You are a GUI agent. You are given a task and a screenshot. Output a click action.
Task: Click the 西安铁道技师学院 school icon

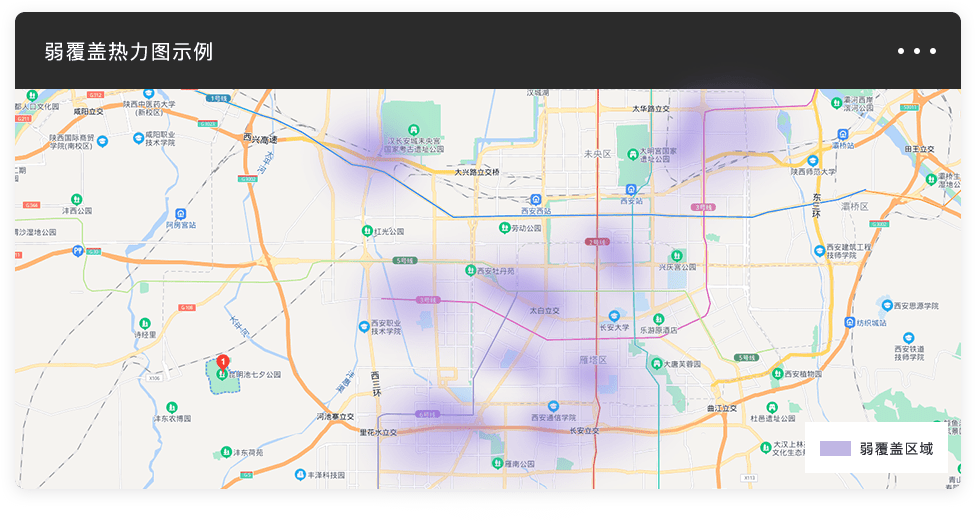909,338
